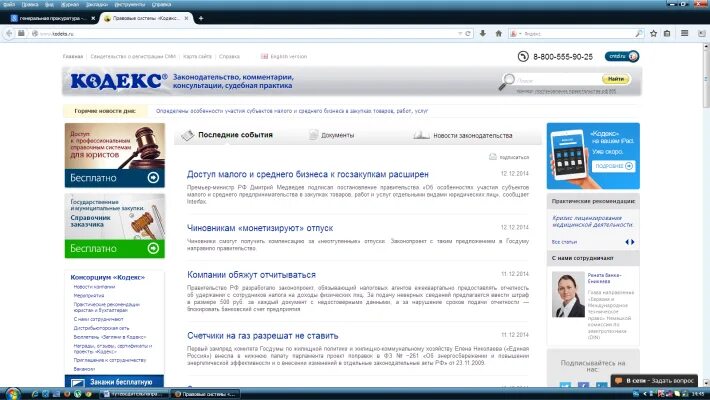Image resolution: width=710 pixels, height=400 pixels.
Task: Bookmark this page with the star icon
Action: (x=653, y=34)
